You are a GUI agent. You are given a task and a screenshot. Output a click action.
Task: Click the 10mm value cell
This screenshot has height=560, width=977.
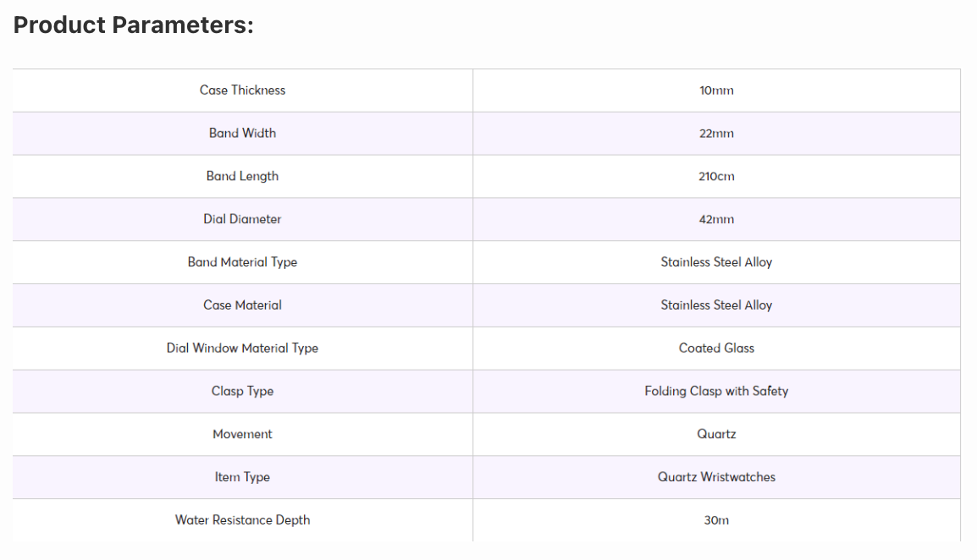coord(716,91)
